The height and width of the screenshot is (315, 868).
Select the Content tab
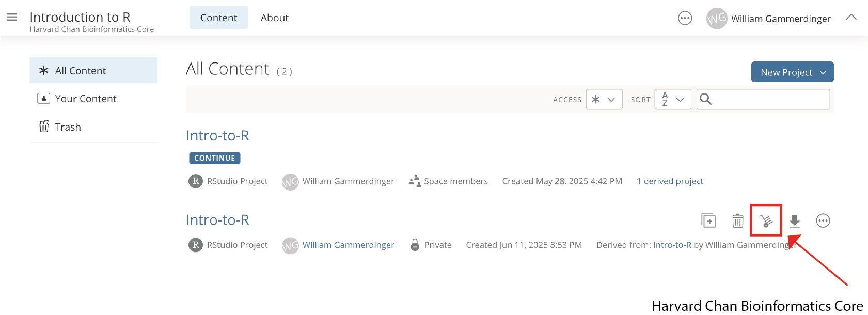pos(218,18)
